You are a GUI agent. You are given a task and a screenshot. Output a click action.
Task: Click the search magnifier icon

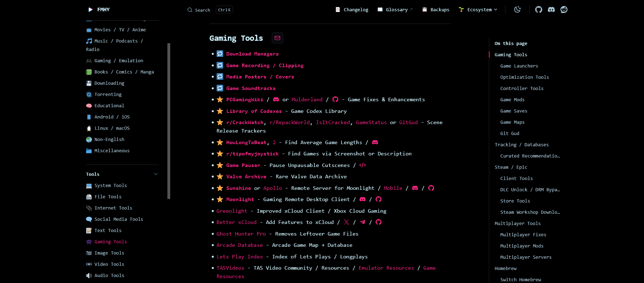pos(190,10)
